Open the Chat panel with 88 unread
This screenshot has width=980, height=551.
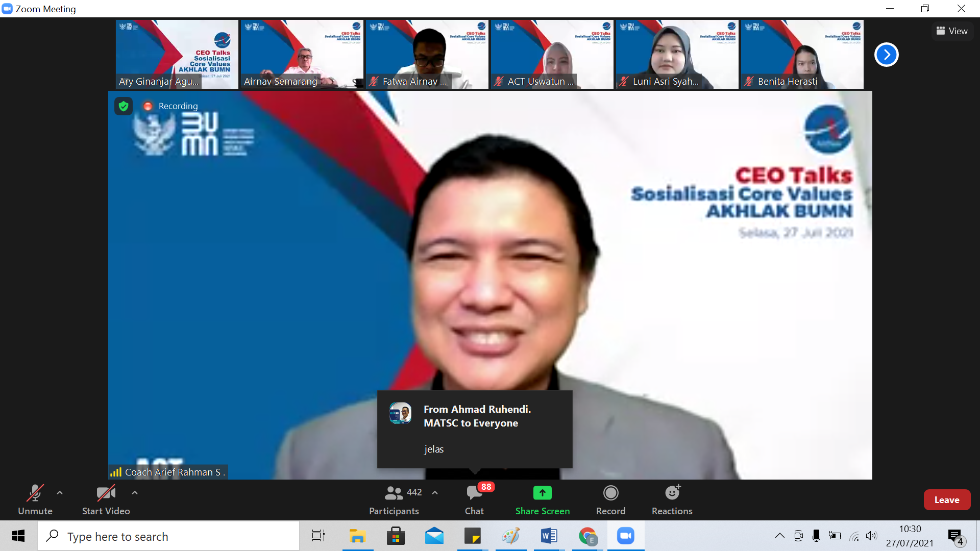(474, 493)
